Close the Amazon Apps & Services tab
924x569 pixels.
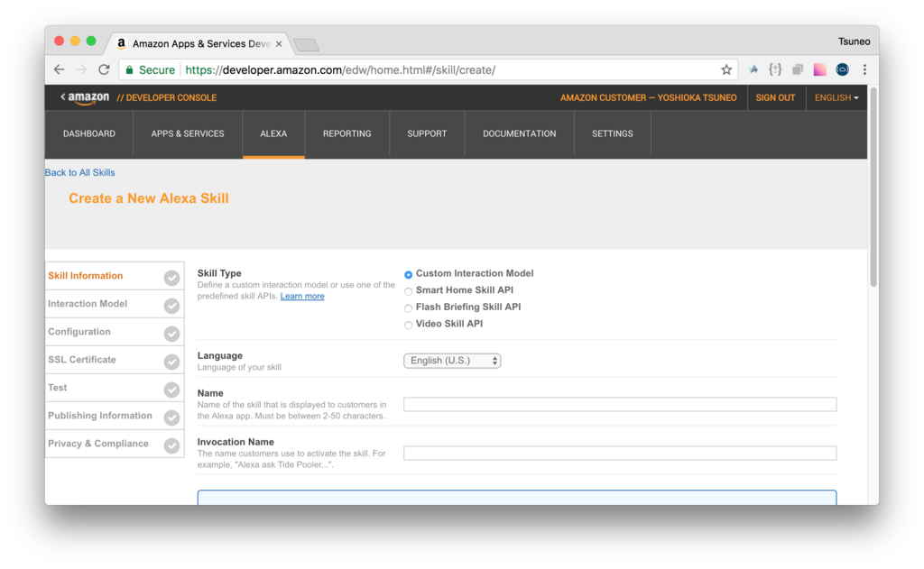click(x=279, y=44)
